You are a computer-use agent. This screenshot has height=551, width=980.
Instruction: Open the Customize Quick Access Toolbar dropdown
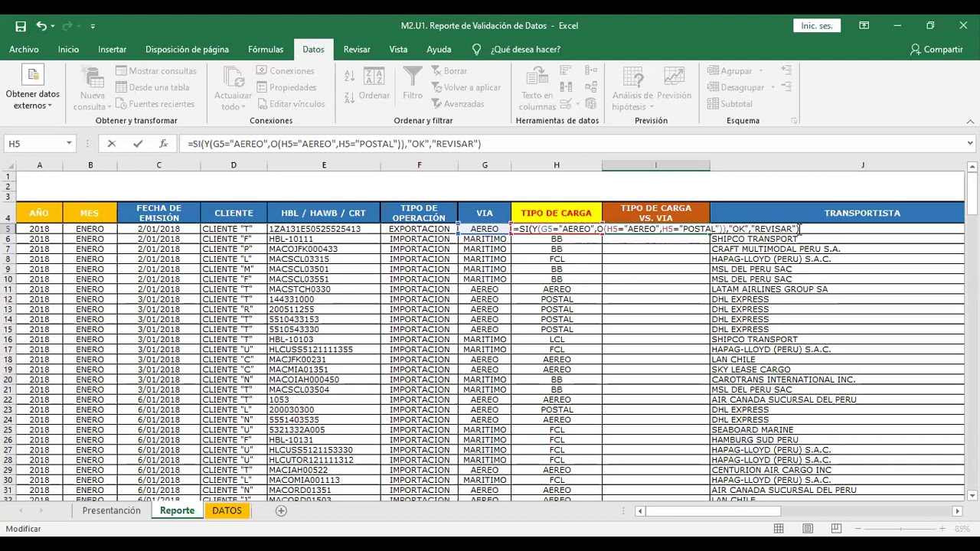click(93, 26)
